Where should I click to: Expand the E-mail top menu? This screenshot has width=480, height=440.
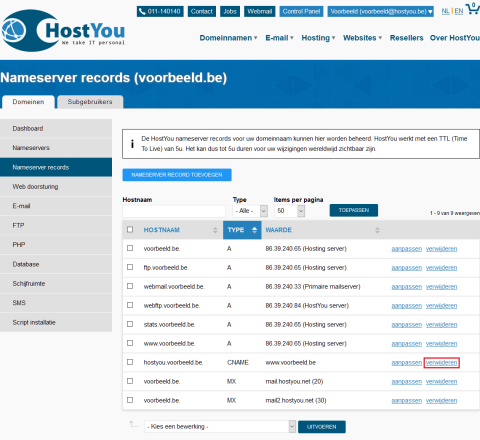279,38
